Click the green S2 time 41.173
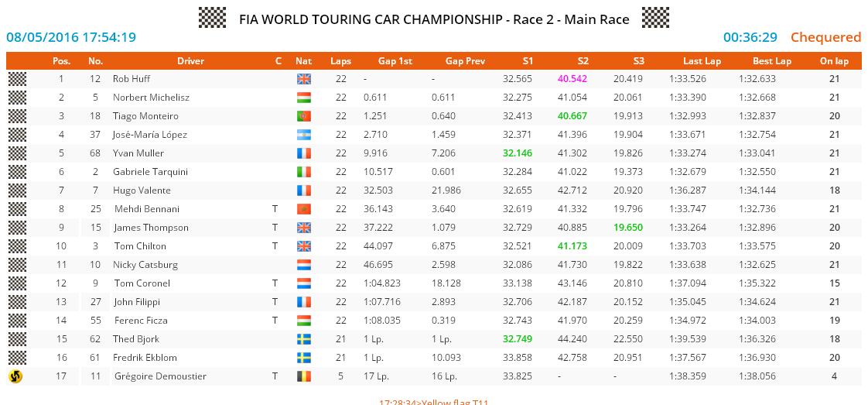The image size is (868, 405). 572,246
